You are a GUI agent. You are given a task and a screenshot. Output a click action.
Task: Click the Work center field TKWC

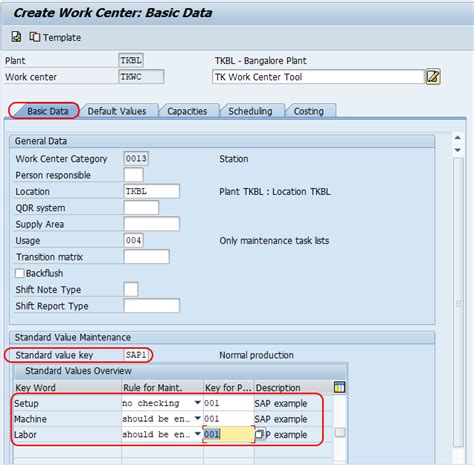click(141, 77)
